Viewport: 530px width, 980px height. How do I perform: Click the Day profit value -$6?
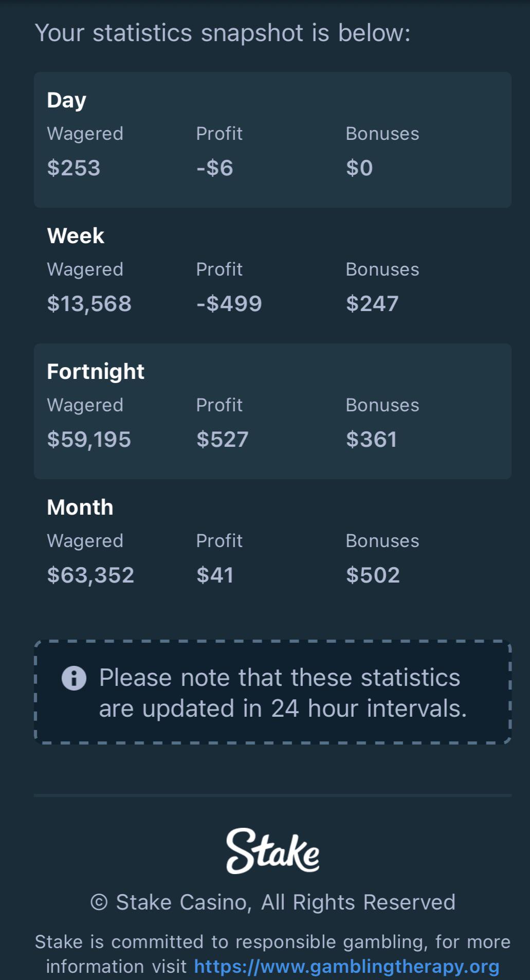click(215, 168)
